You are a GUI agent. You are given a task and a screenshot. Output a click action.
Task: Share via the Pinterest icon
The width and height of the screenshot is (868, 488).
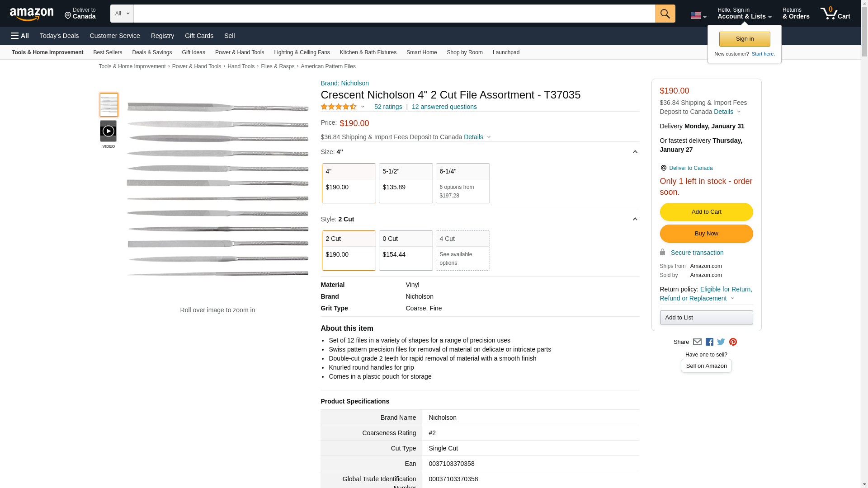point(733,342)
